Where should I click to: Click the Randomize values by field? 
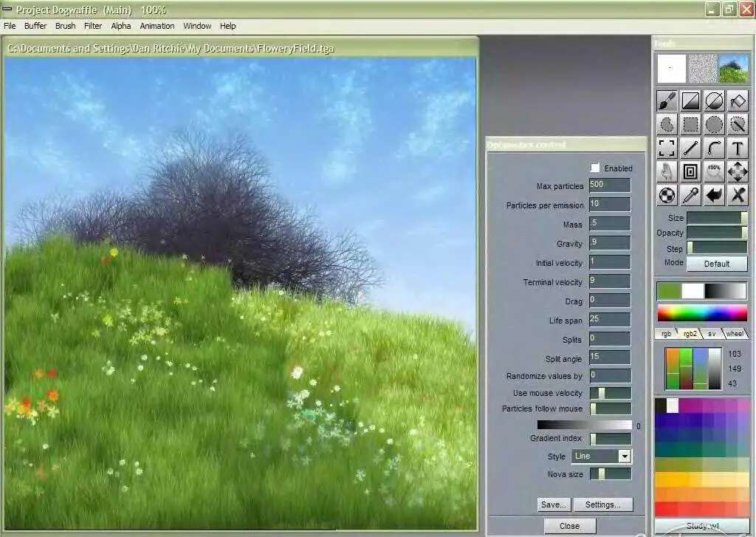(610, 375)
